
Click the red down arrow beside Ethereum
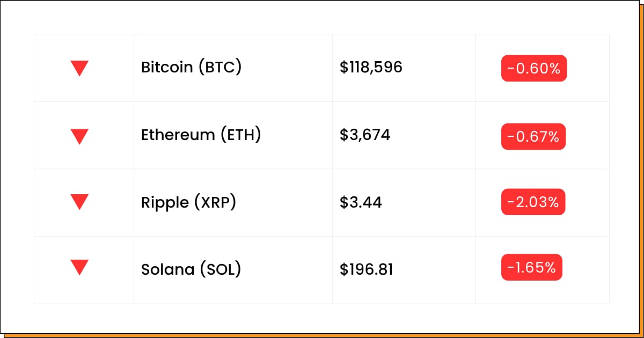click(x=79, y=136)
